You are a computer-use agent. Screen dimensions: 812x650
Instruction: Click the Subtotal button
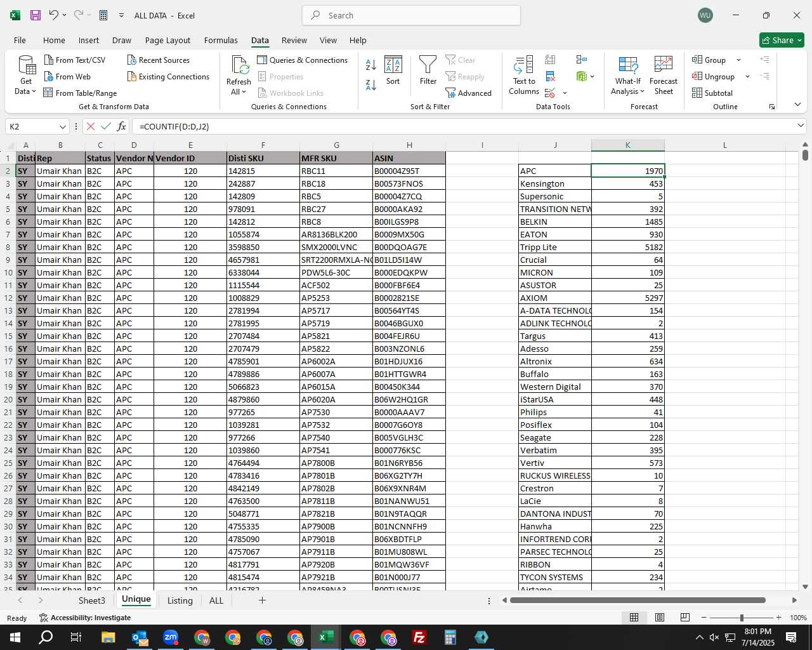click(712, 93)
